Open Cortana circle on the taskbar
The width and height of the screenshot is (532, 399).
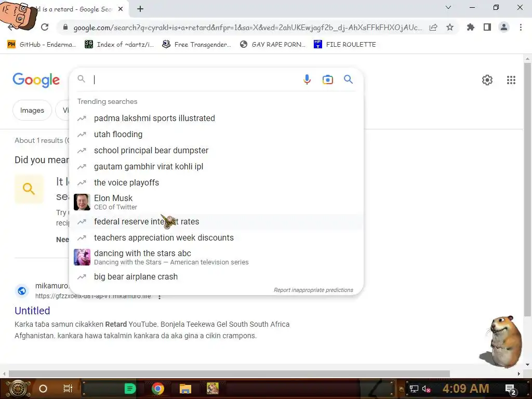click(x=43, y=389)
